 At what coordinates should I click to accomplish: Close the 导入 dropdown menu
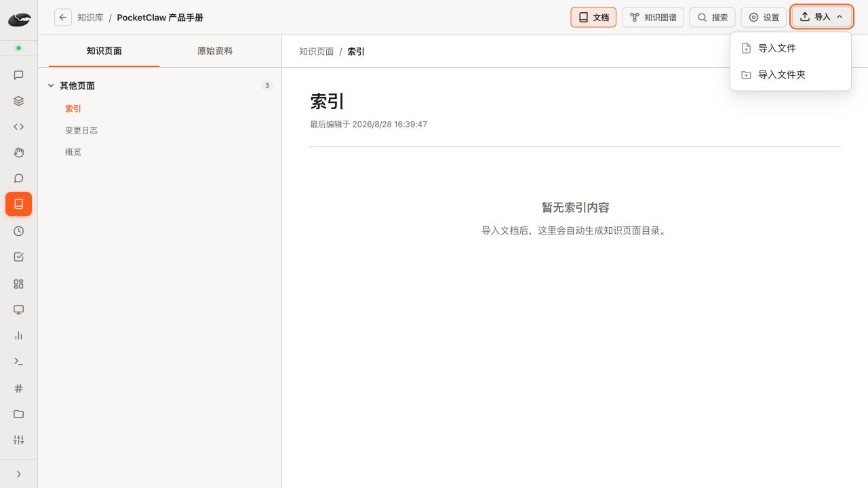point(822,17)
